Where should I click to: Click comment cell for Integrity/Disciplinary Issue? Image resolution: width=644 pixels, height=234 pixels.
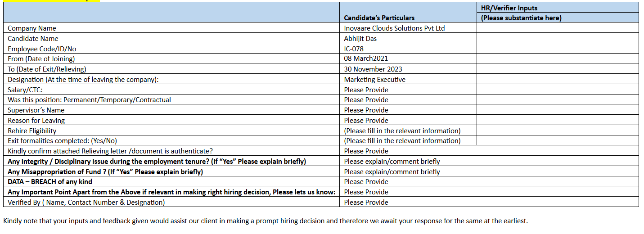(392, 162)
